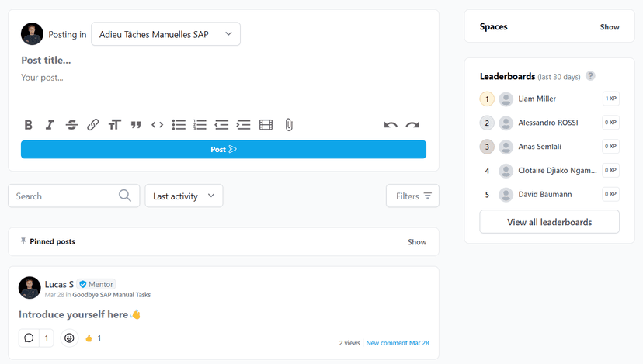This screenshot has height=364, width=643.
Task: Embed a video using film icon
Action: click(x=266, y=125)
